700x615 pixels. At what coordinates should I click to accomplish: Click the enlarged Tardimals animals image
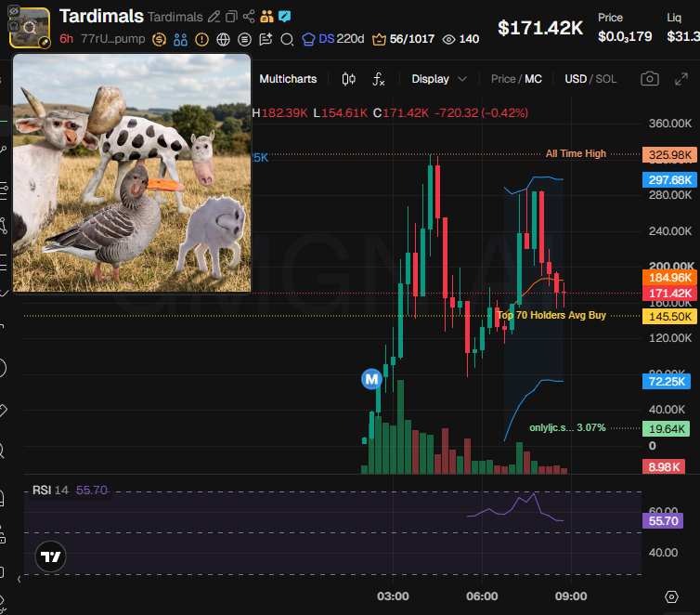pyautogui.click(x=132, y=173)
